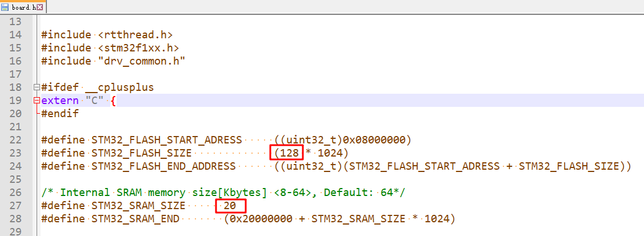The image size is (644, 236).
Task: Click the save-state disk icon on board.h tab
Action: 5,6
